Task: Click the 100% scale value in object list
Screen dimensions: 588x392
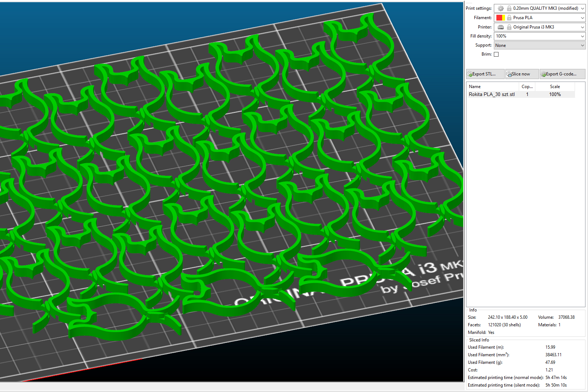Action: [555, 94]
